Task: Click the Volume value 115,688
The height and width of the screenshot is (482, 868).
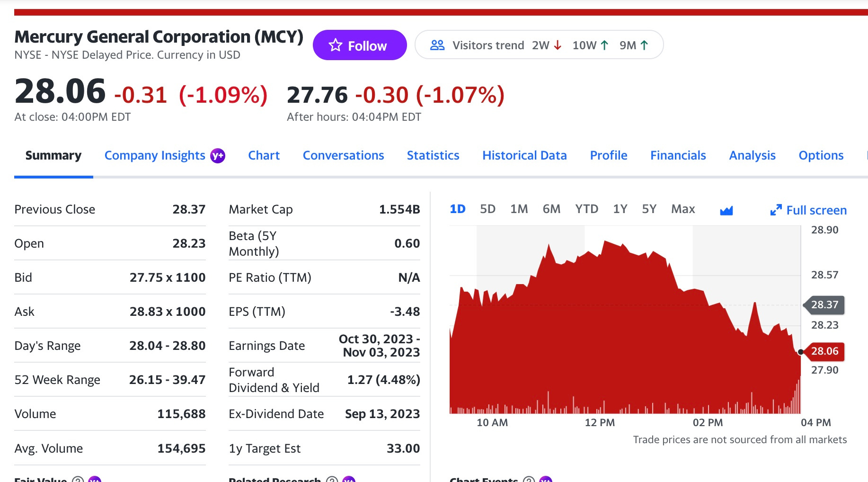Action: click(181, 414)
